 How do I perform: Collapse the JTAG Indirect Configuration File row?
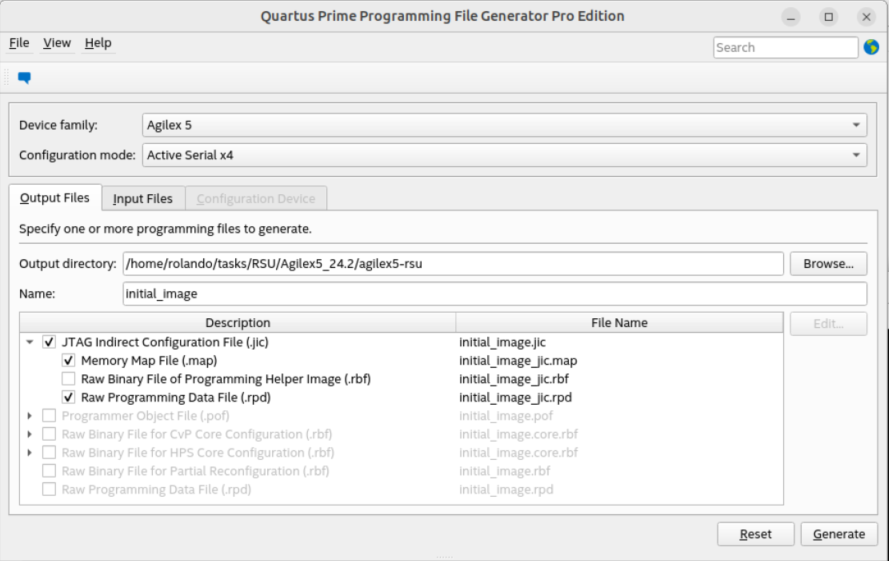[30, 342]
